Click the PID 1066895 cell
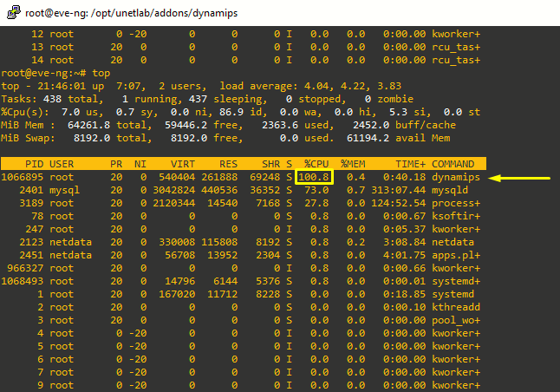Screen dimensions: 560x392 click(x=23, y=177)
